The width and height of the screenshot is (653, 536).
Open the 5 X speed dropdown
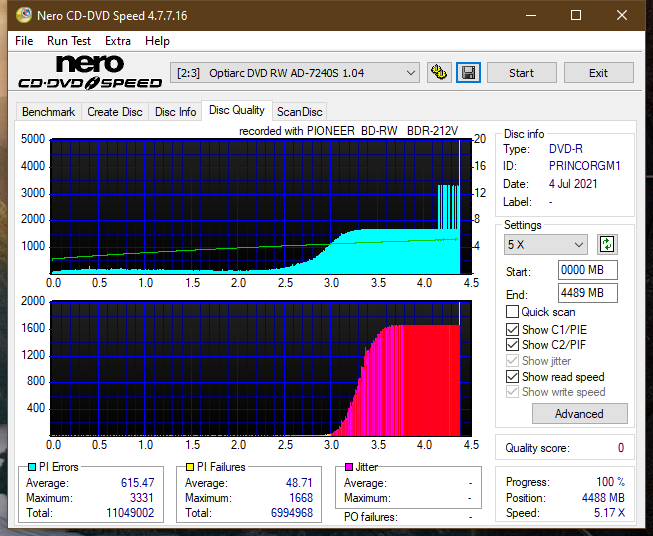coord(546,244)
